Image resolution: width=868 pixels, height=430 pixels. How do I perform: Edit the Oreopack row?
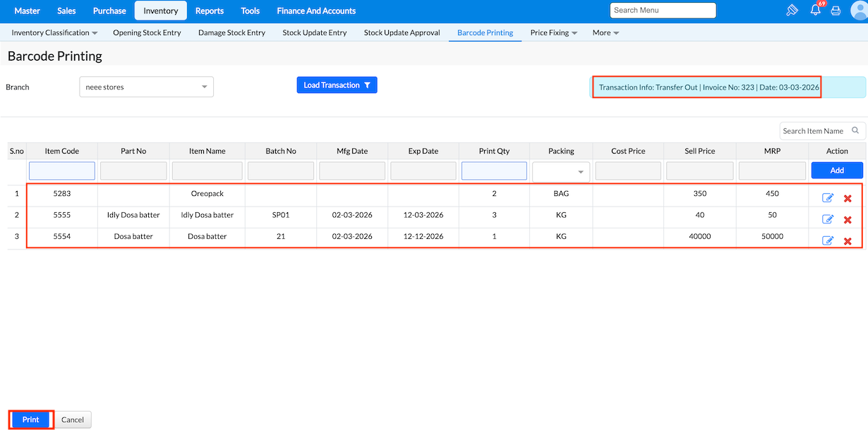tap(828, 199)
